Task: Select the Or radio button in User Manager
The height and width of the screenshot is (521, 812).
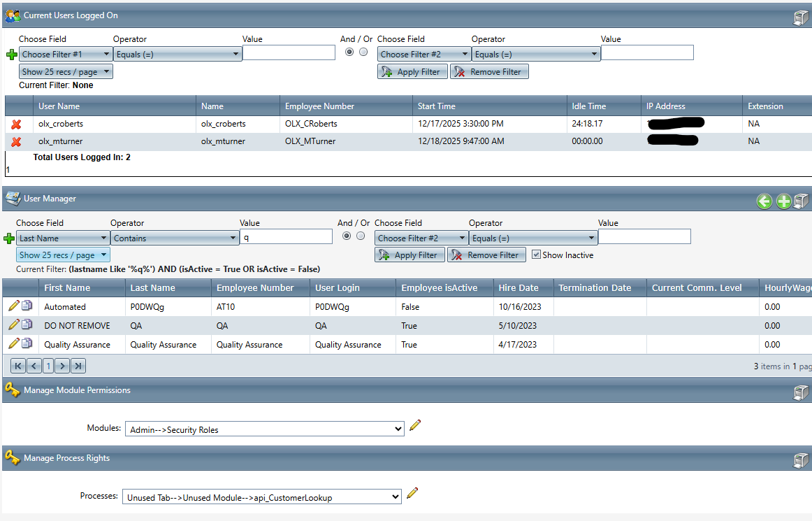Action: (x=361, y=236)
